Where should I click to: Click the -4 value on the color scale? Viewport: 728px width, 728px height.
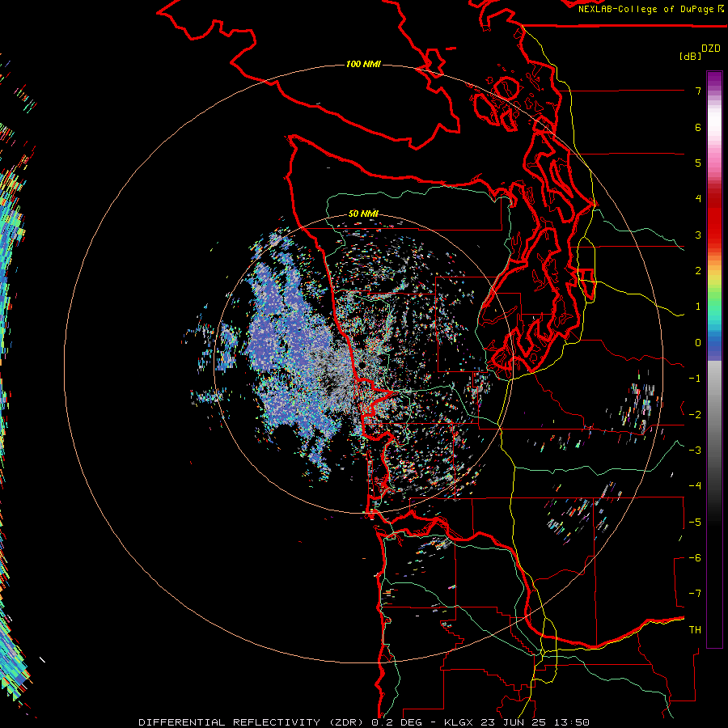coord(695,486)
